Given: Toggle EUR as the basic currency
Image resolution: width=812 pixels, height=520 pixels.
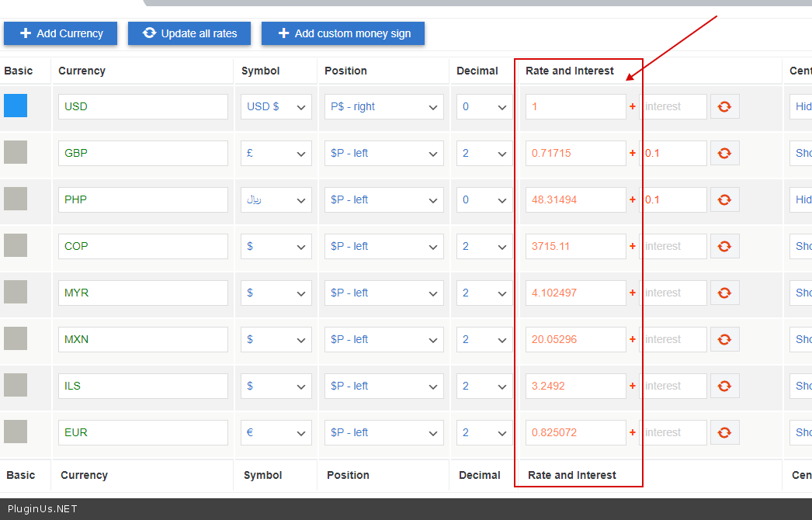Looking at the screenshot, I should (16, 432).
